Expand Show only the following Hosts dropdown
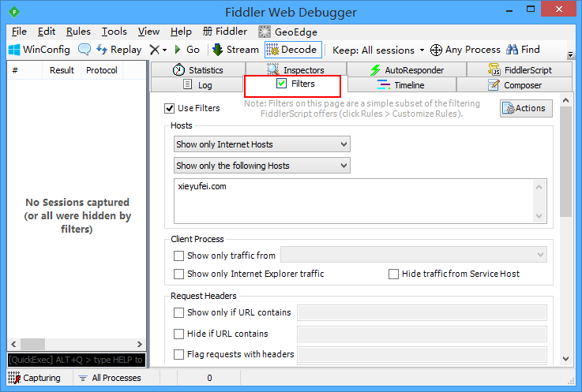582x392 pixels. (261, 166)
